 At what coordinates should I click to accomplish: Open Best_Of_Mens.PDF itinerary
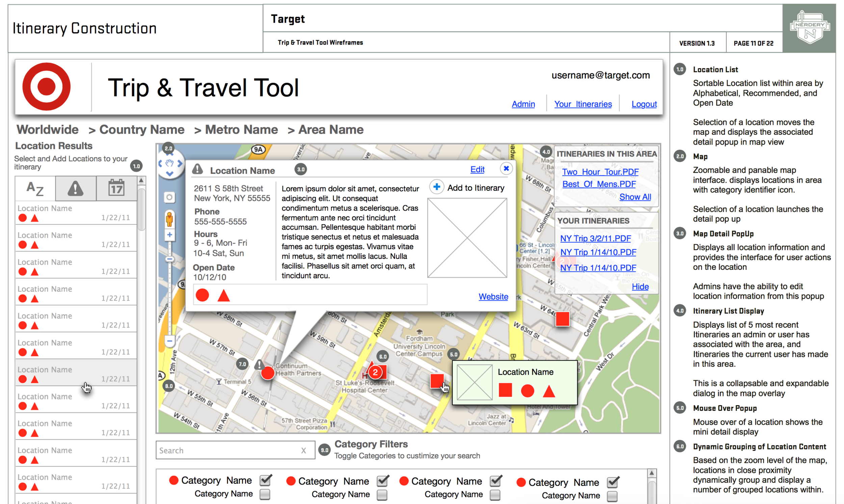[599, 184]
